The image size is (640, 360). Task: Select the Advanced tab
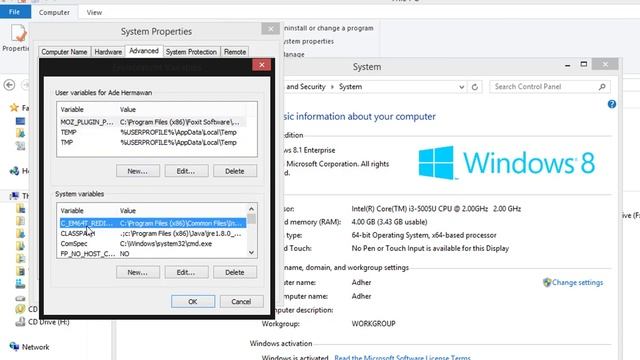point(144,51)
